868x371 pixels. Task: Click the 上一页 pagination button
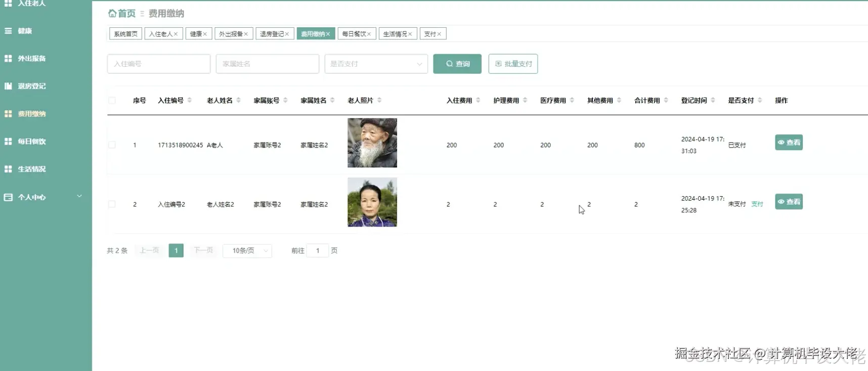pyautogui.click(x=149, y=251)
